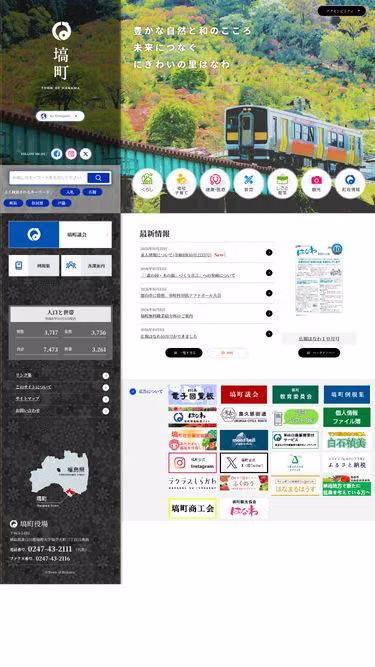Open the くらし category circle icon
The height and width of the screenshot is (667, 375).
pyautogui.click(x=147, y=183)
